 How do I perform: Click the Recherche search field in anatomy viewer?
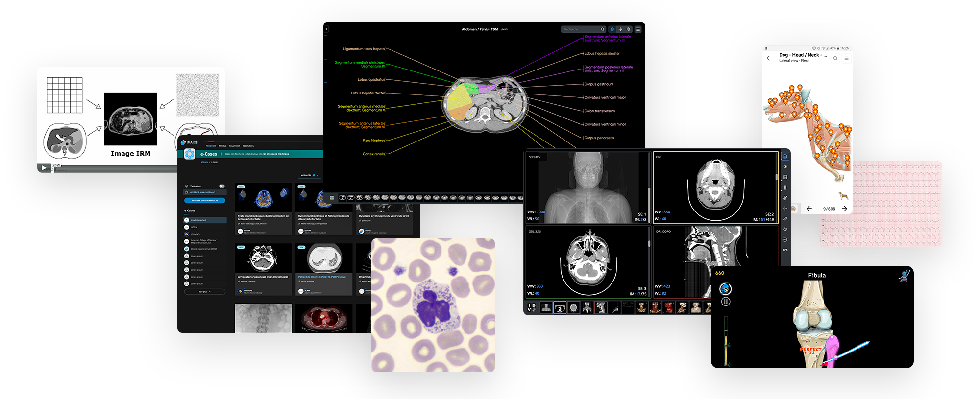coord(583,29)
